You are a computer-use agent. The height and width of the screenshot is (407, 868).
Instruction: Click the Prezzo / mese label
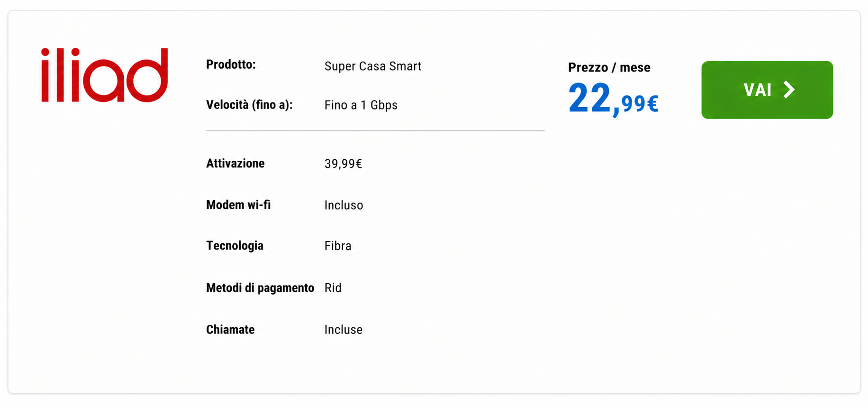pyautogui.click(x=609, y=67)
